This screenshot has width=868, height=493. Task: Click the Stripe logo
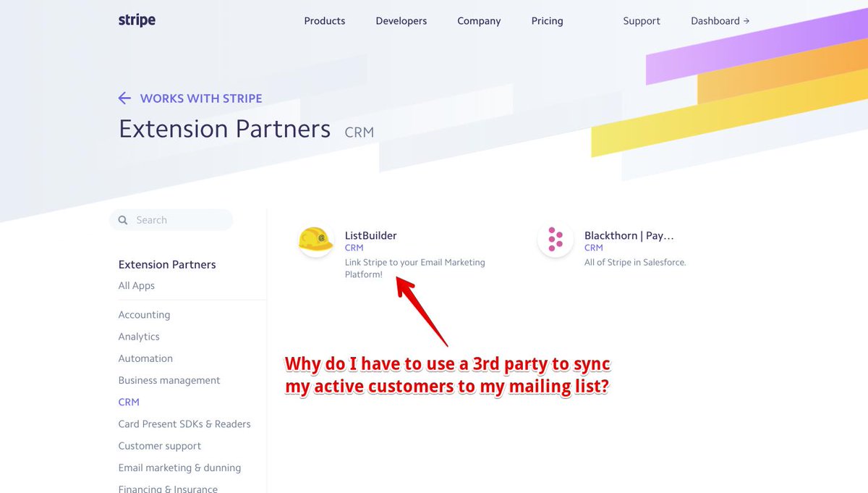pyautogui.click(x=137, y=20)
